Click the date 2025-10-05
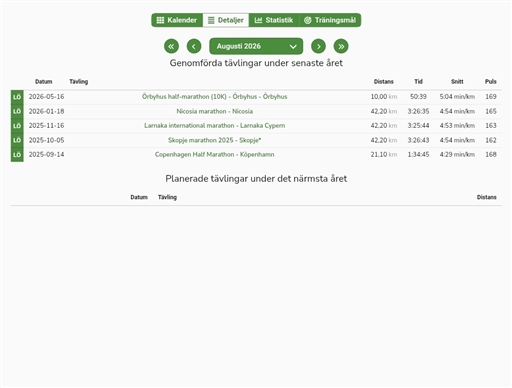Viewport: 512px width, 388px height. coord(46,140)
